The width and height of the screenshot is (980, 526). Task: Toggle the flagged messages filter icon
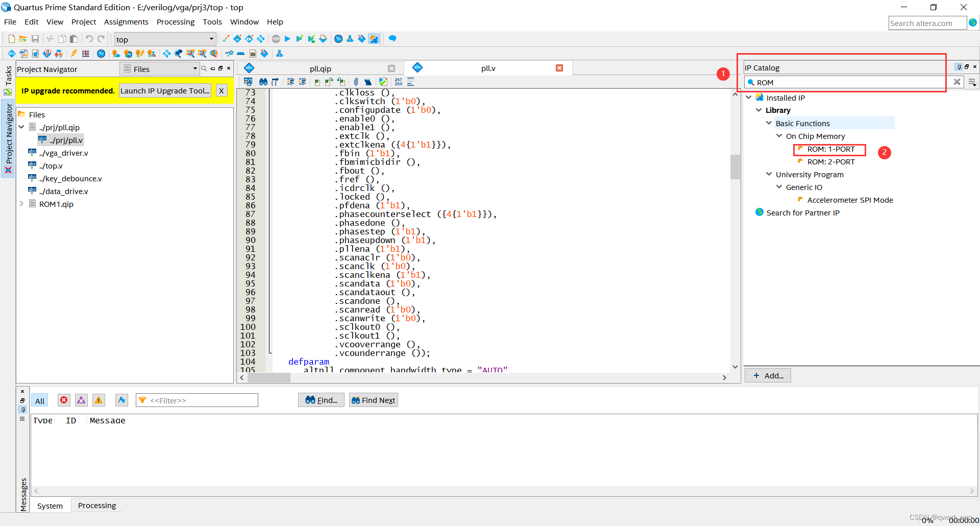pos(121,400)
